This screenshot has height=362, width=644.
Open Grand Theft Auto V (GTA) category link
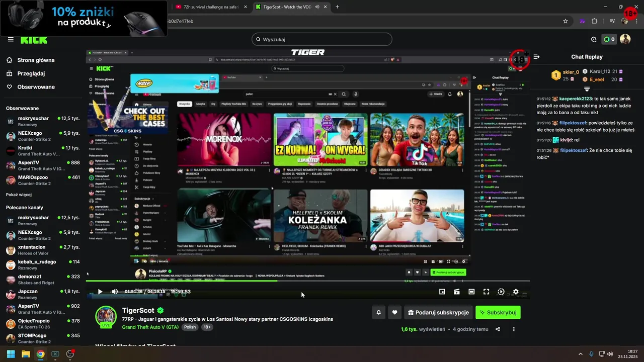tap(150, 327)
